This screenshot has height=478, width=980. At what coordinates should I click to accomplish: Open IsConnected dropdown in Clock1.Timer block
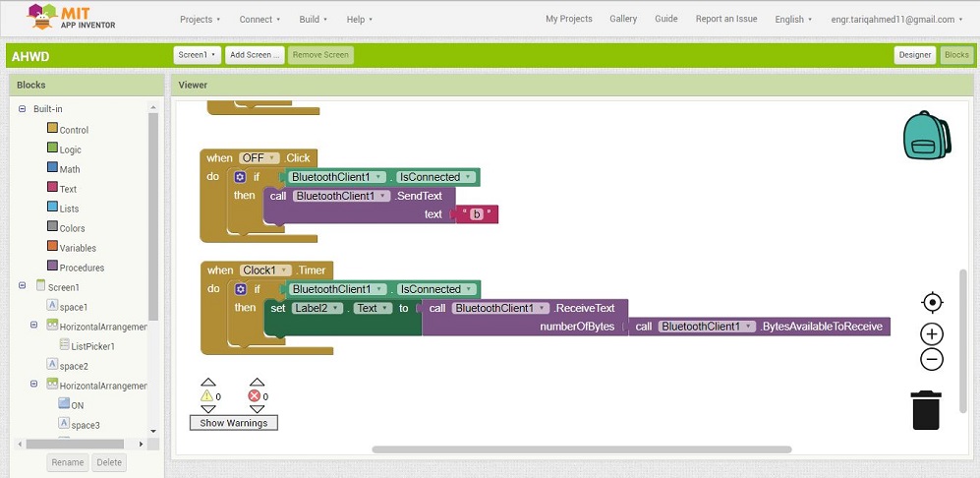click(436, 290)
